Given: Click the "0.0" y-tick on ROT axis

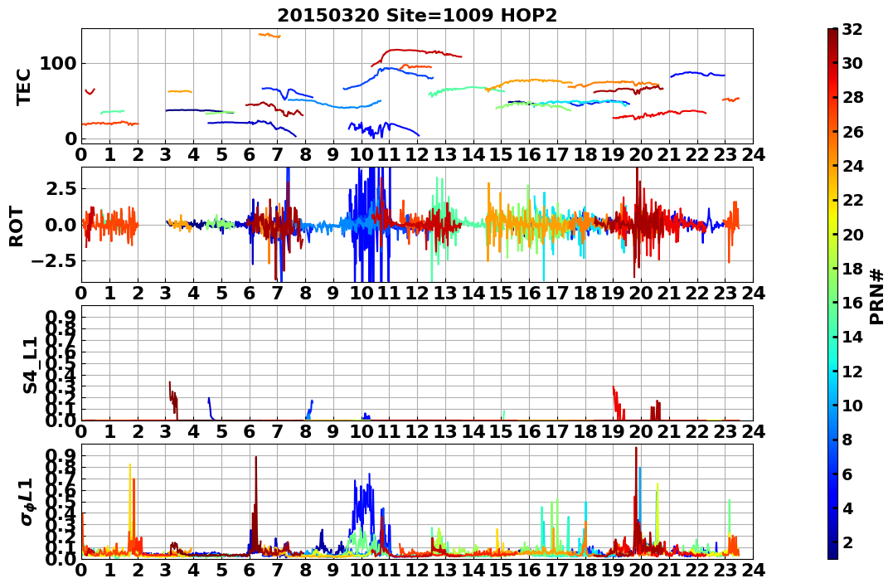Looking at the screenshot, I should tap(61, 225).
